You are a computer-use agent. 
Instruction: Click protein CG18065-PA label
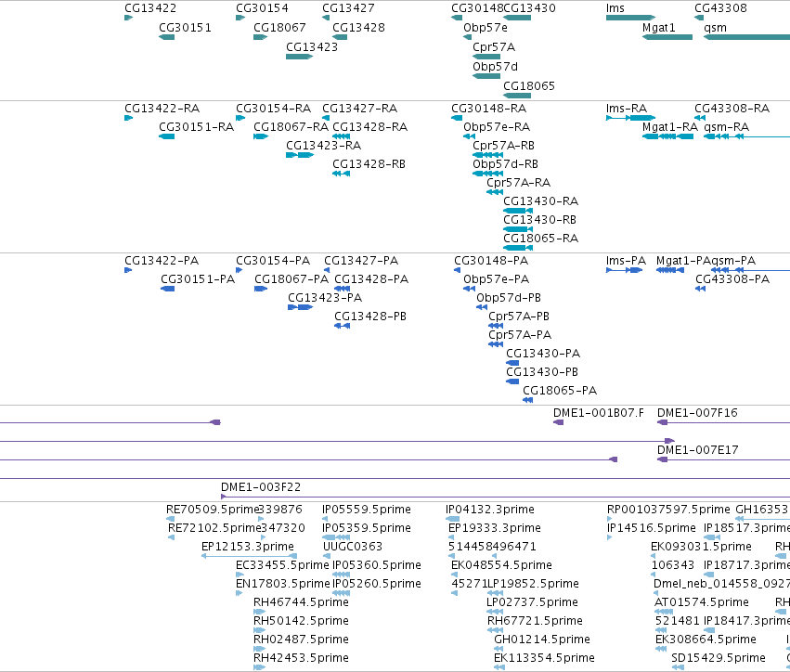[x=559, y=391]
